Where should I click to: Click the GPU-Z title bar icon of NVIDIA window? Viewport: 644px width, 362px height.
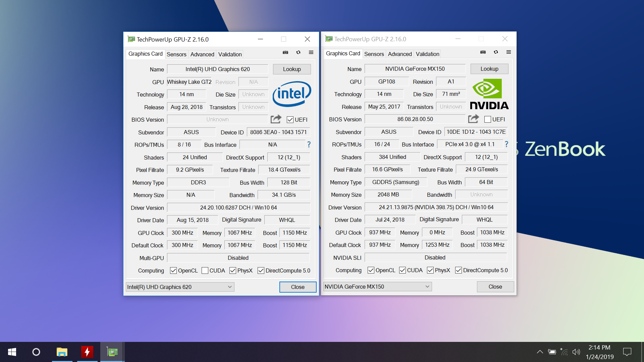pyautogui.click(x=329, y=39)
